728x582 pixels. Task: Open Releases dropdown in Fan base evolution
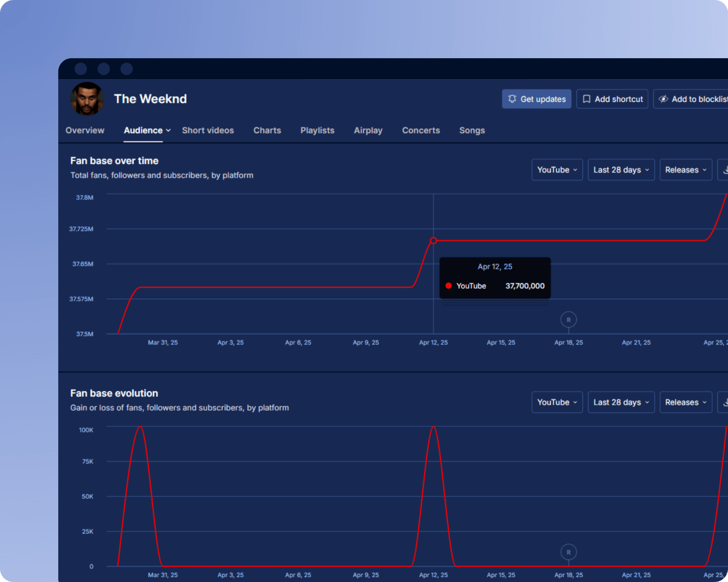coord(685,403)
